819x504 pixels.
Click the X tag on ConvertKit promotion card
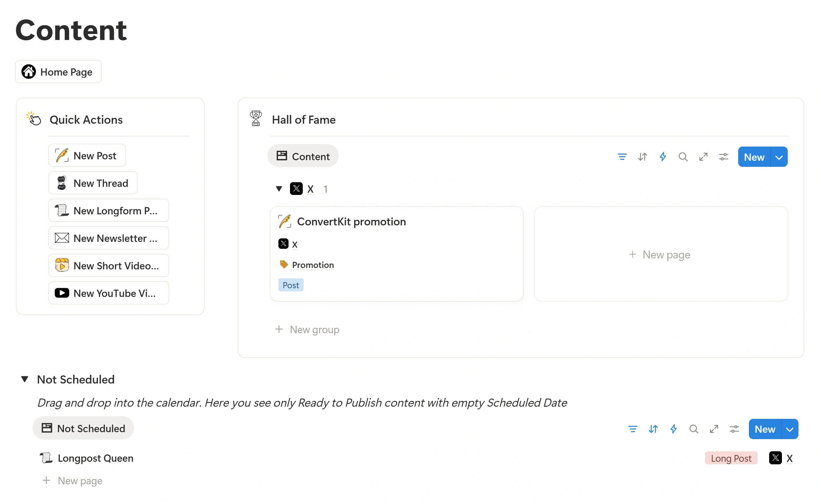(288, 244)
